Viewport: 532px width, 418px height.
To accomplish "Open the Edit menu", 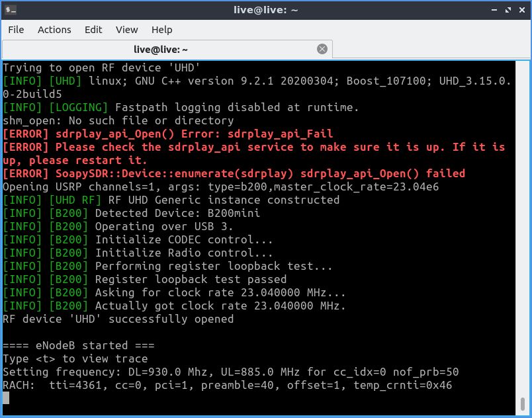I will click(x=93, y=30).
